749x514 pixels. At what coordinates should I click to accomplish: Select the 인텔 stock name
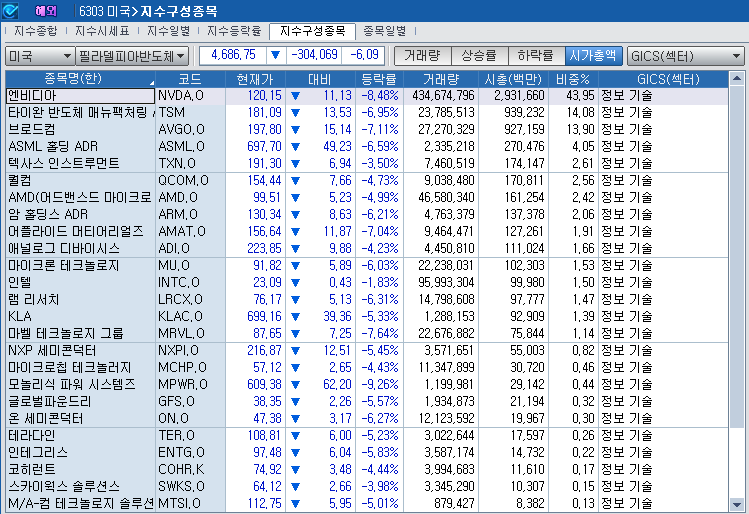point(20,282)
